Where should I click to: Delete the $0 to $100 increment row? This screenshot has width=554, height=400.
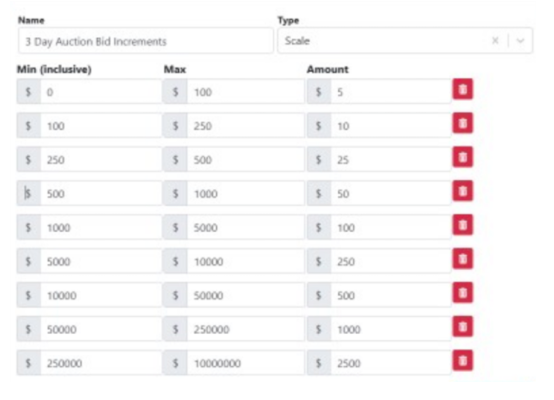pos(462,89)
